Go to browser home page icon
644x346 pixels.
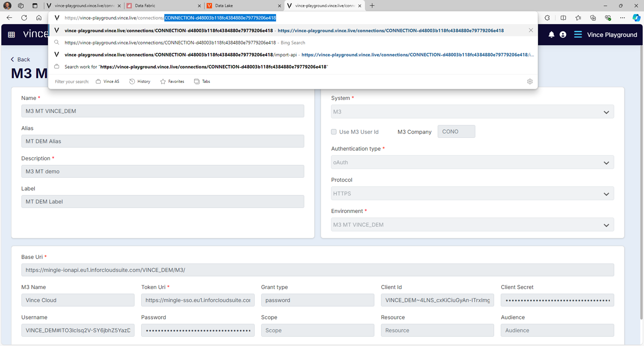[39, 17]
